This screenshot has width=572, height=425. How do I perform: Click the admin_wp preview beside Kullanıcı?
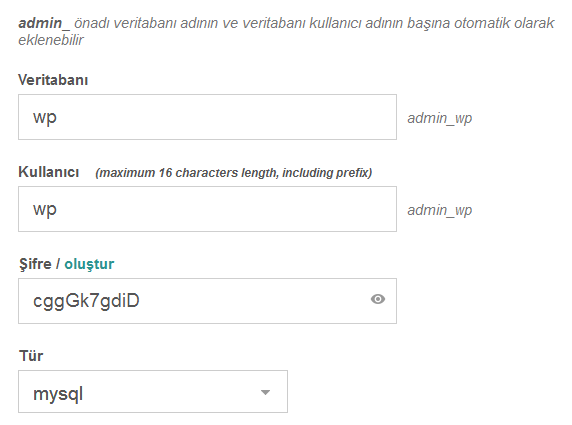pyautogui.click(x=440, y=210)
